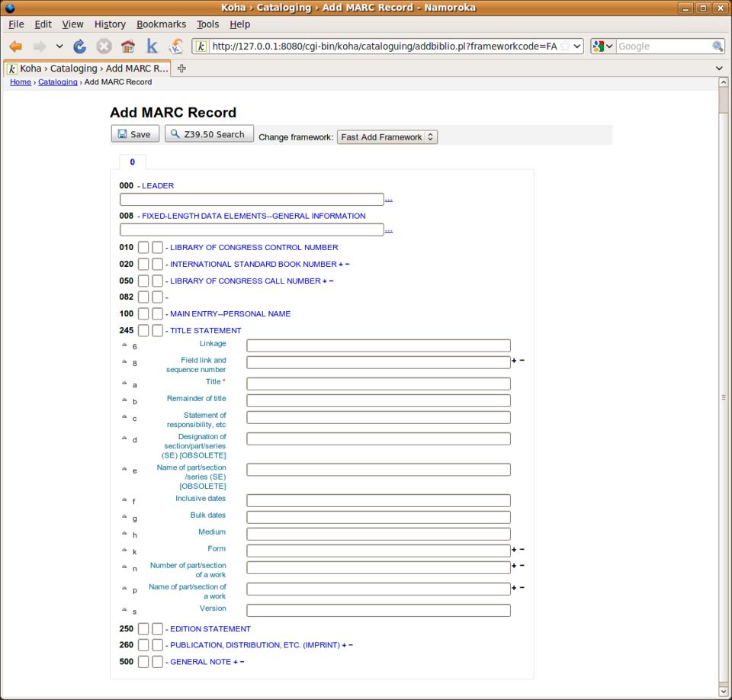This screenshot has height=700, width=732.
Task: Open the Bookmarks menu
Action: [x=161, y=24]
